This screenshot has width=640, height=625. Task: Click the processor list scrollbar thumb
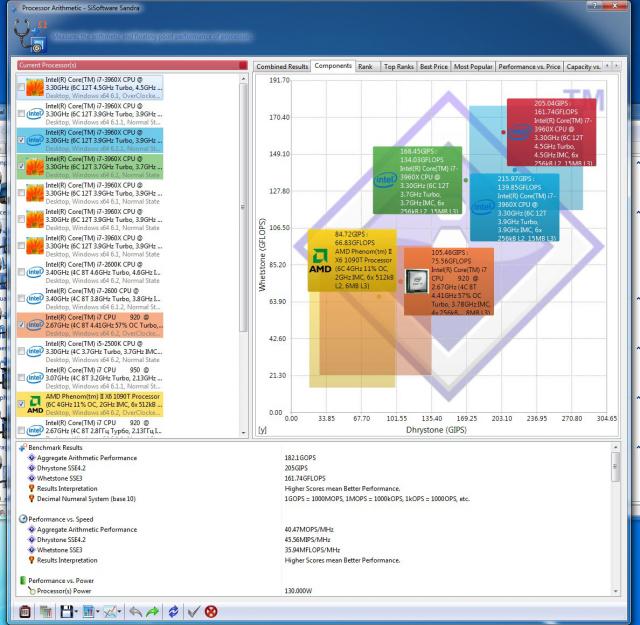click(x=244, y=207)
